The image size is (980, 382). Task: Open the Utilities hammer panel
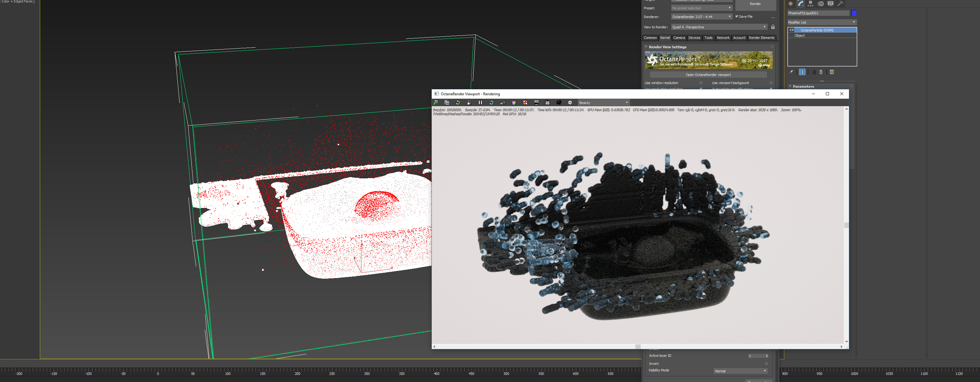click(x=841, y=4)
